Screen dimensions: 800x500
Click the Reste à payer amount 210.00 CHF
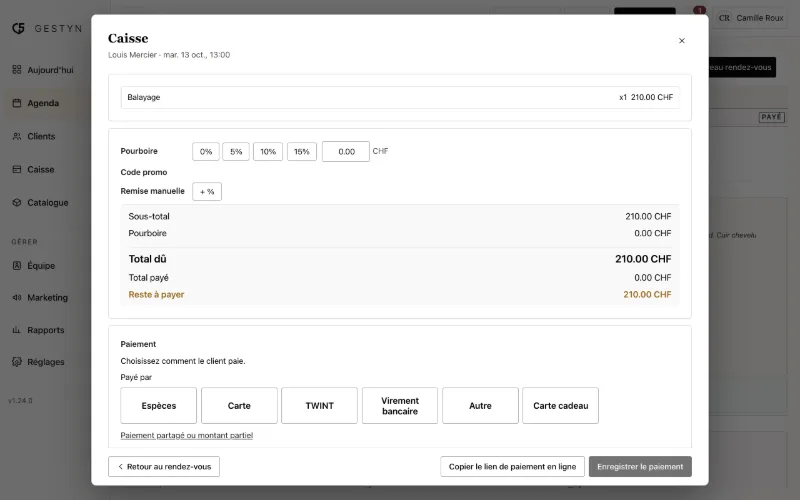point(647,294)
